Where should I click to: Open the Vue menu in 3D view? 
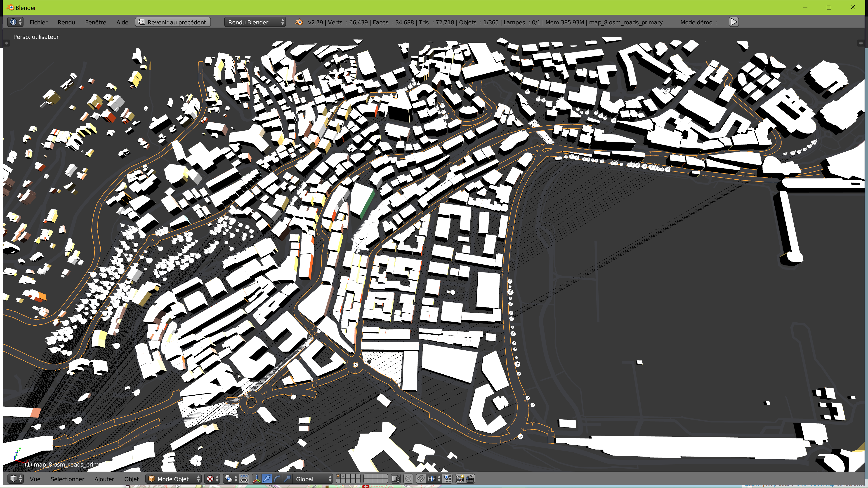[35, 479]
